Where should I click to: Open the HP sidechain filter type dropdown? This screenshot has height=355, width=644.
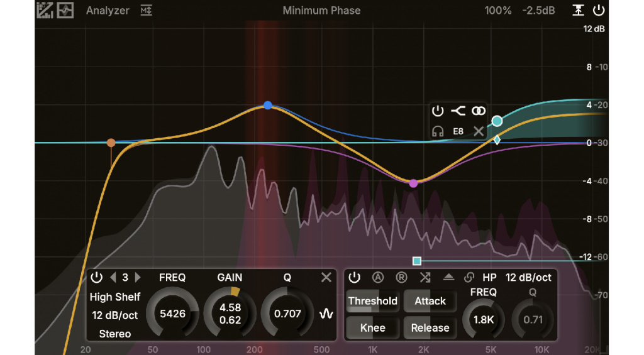point(489,278)
